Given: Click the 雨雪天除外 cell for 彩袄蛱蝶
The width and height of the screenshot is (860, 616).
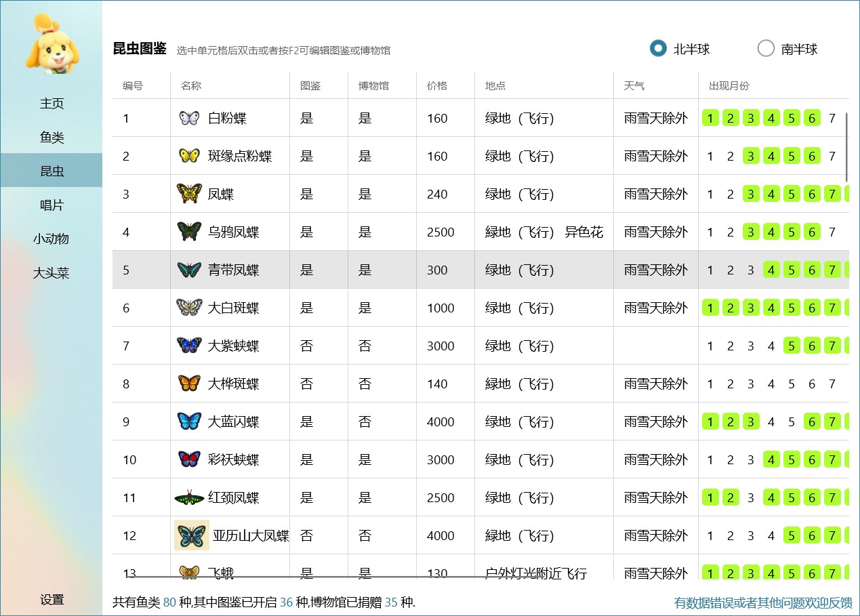Looking at the screenshot, I should (x=656, y=459).
